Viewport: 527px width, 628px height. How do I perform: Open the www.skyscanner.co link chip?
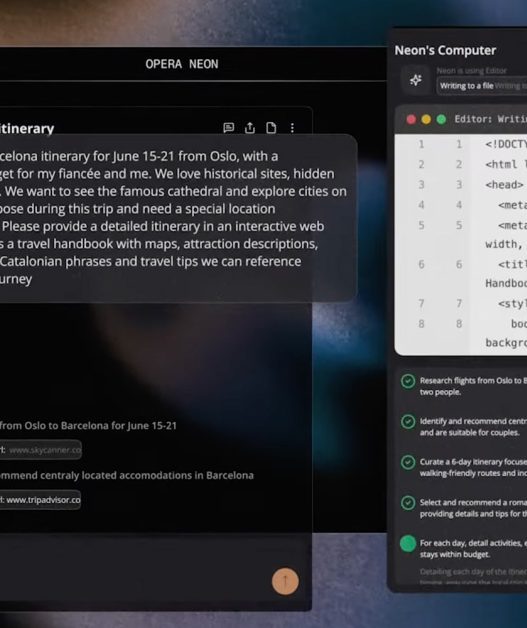click(40, 450)
